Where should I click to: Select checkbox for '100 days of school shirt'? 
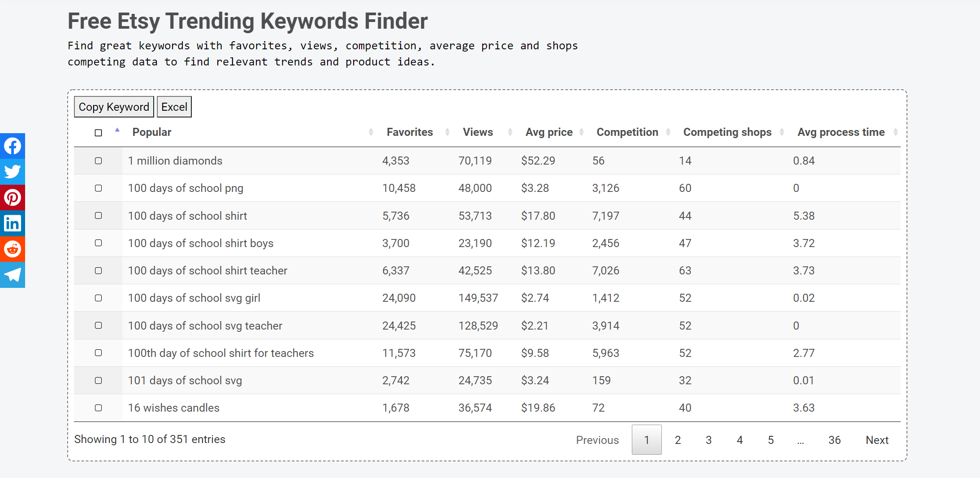point(99,216)
